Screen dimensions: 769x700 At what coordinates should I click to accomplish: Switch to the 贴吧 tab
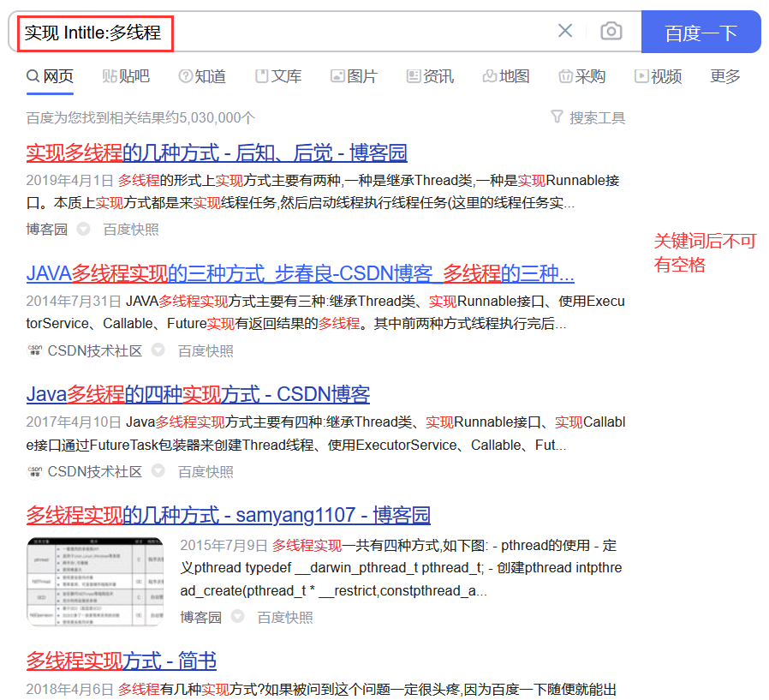tap(126, 76)
